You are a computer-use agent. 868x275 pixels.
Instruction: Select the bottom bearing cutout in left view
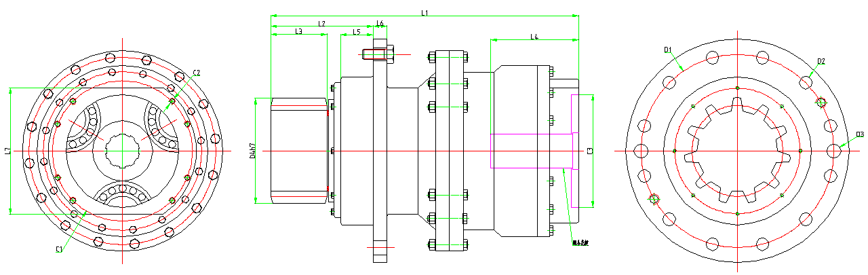[122, 194]
